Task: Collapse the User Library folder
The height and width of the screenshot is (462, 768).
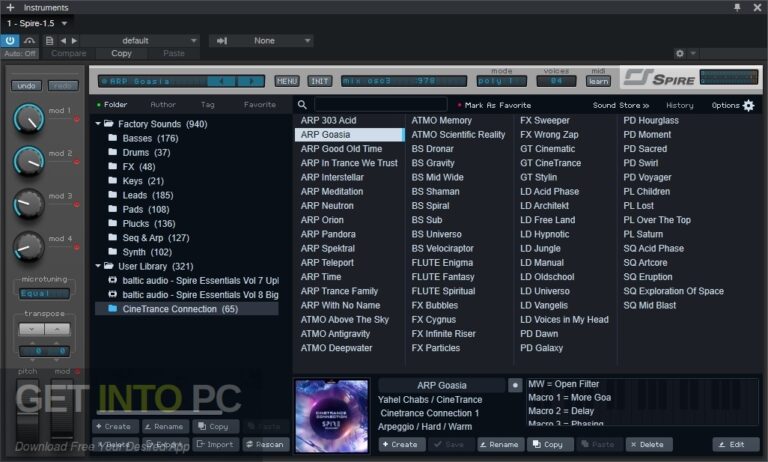Action: [x=98, y=266]
